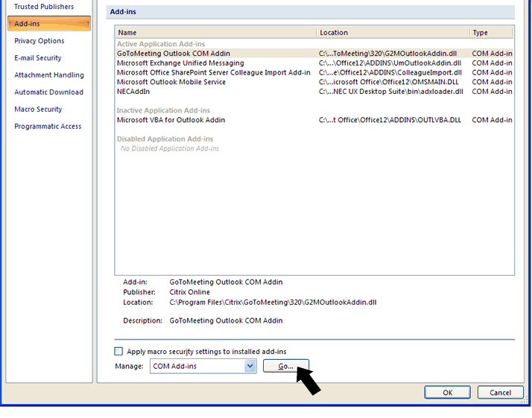Click the UmOutlookAddin.dll location cell
The height and width of the screenshot is (418, 532).
[x=390, y=63]
